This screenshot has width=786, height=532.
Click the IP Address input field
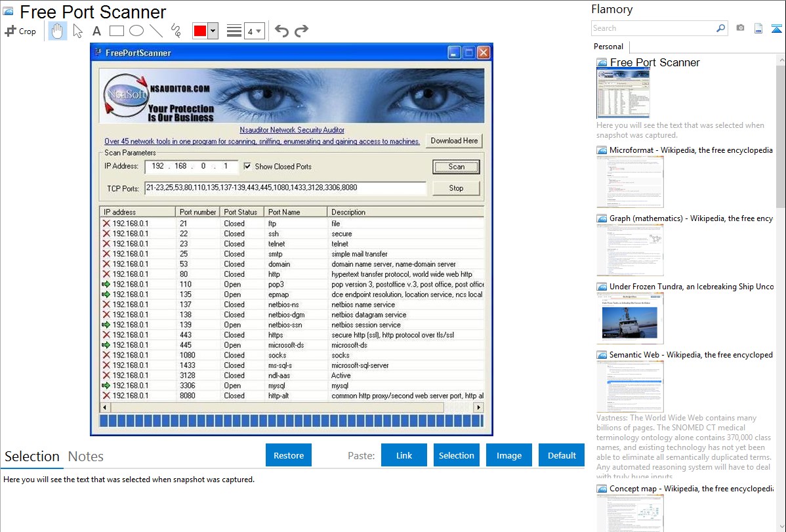pyautogui.click(x=192, y=167)
